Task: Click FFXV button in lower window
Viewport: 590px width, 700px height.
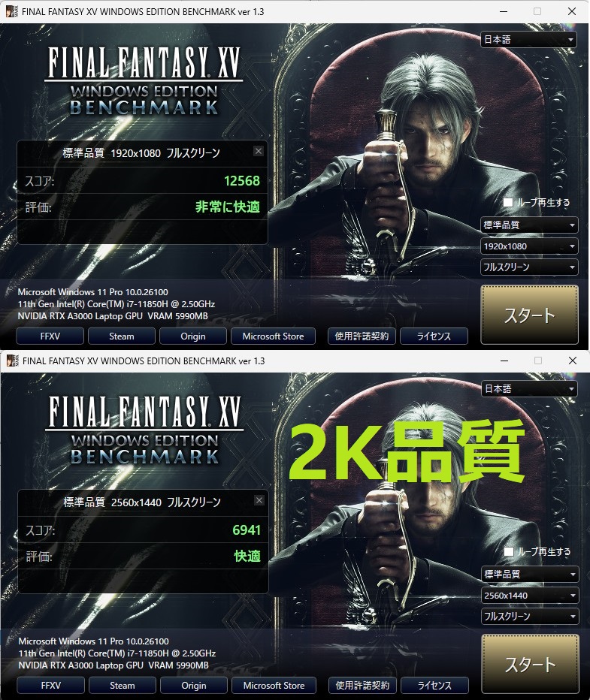Action: 51,686
